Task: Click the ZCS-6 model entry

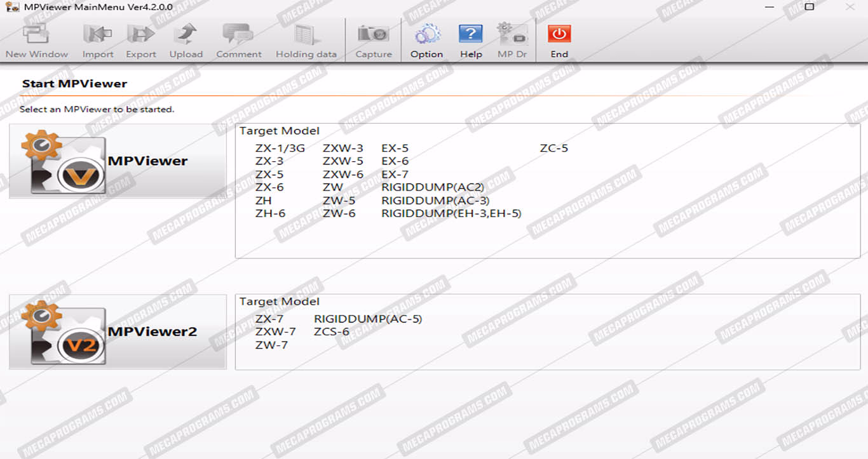Action: coord(332,331)
